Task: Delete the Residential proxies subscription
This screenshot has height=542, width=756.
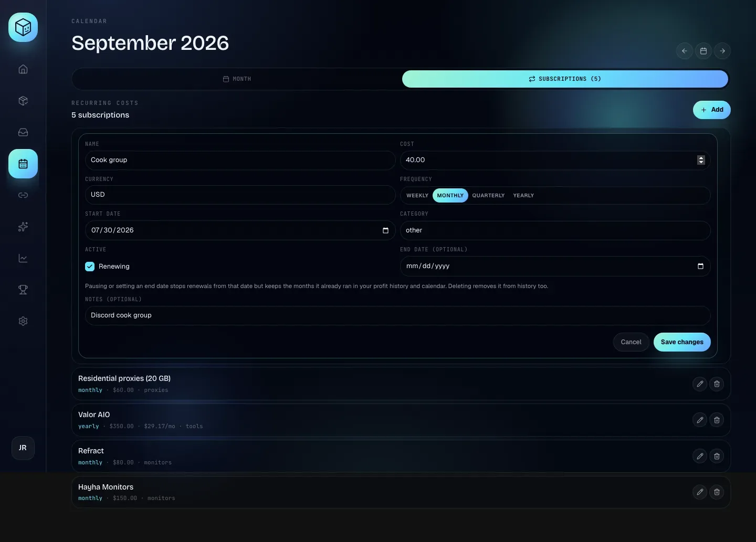Action: pyautogui.click(x=717, y=384)
